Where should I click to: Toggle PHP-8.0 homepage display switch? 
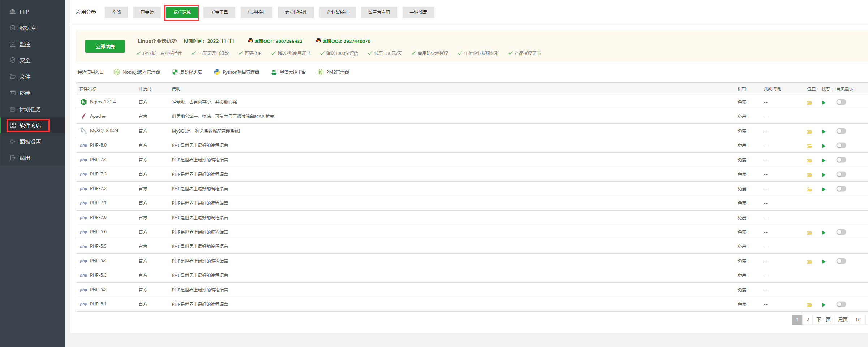[841, 146]
